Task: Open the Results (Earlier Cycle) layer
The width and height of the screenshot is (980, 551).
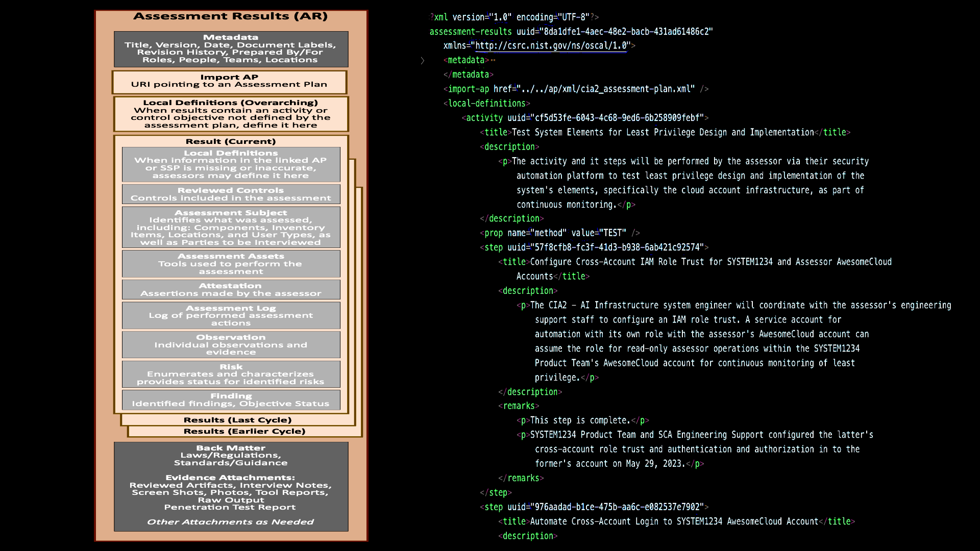Action: click(x=244, y=432)
